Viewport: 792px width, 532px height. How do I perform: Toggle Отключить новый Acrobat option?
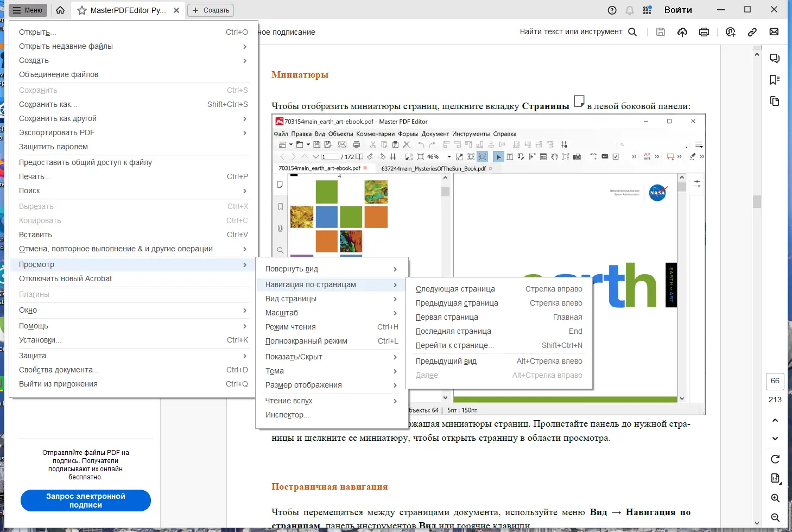(x=134, y=278)
